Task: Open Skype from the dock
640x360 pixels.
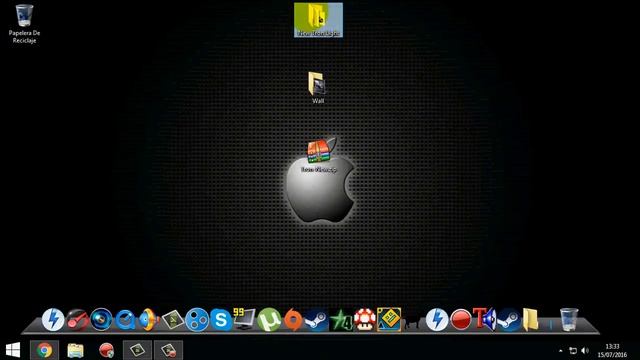Action: click(x=221, y=320)
